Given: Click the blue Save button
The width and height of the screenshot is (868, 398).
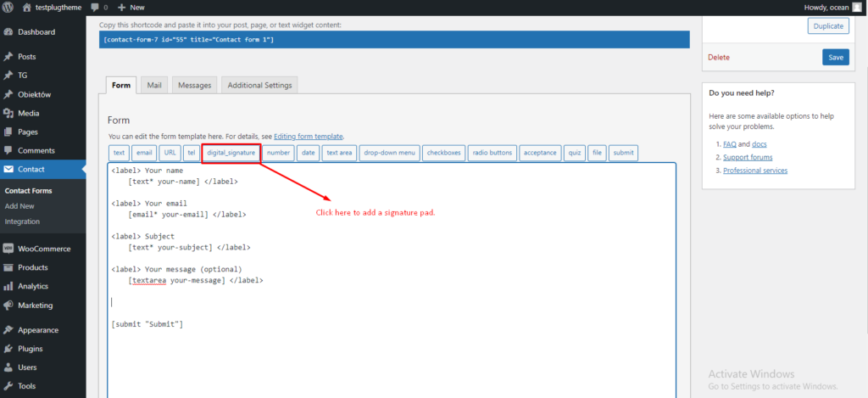Looking at the screenshot, I should tap(835, 57).
